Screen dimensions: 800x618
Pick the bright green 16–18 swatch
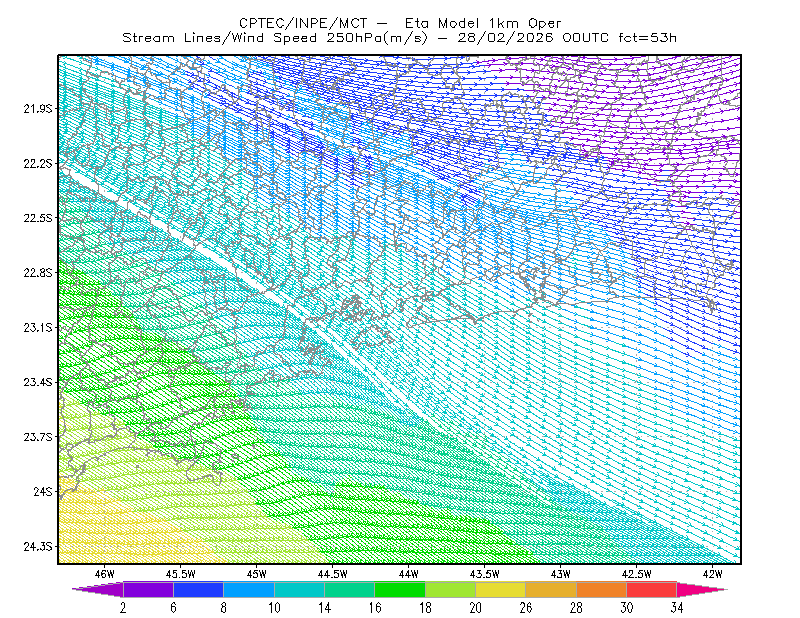pos(400,589)
